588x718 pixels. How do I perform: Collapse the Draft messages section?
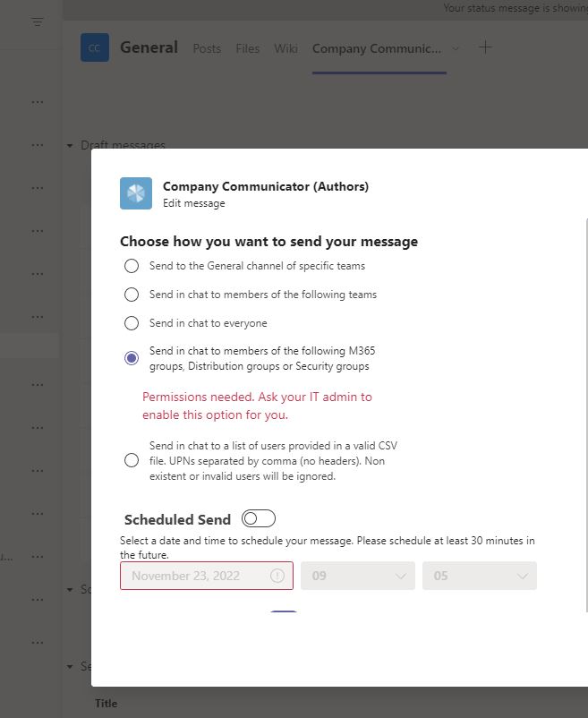pyautogui.click(x=70, y=144)
